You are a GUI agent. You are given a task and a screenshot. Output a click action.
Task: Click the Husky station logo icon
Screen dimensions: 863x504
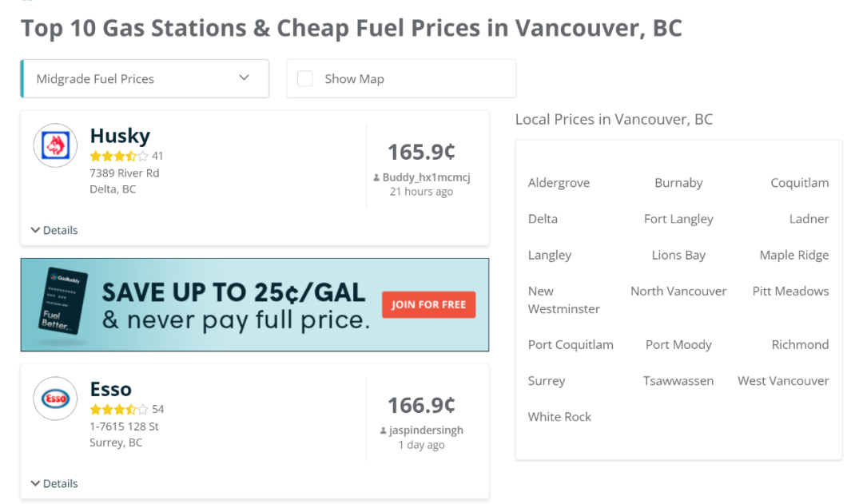[x=55, y=145]
